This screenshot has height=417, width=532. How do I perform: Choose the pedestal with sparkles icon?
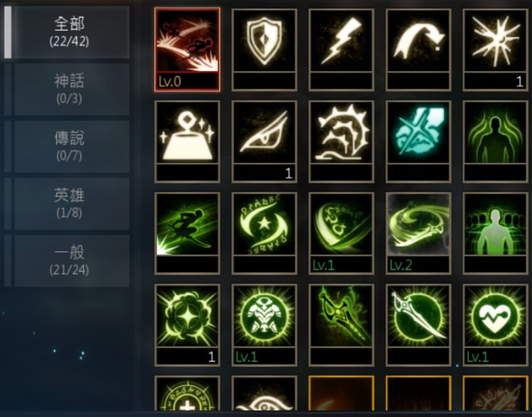coord(188,141)
